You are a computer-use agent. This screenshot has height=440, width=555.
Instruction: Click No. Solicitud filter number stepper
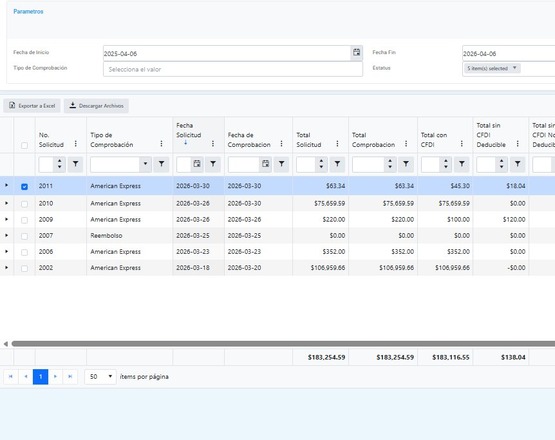[x=59, y=164]
